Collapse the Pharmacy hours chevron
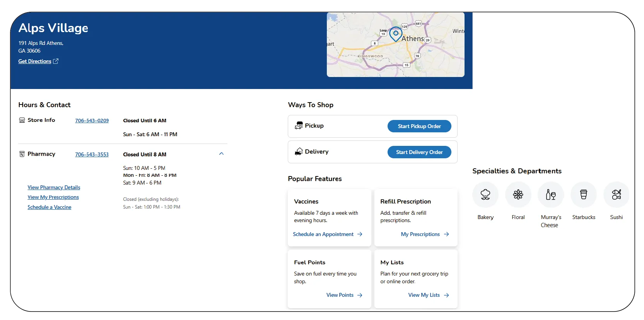The height and width of the screenshot is (320, 644). pos(221,154)
